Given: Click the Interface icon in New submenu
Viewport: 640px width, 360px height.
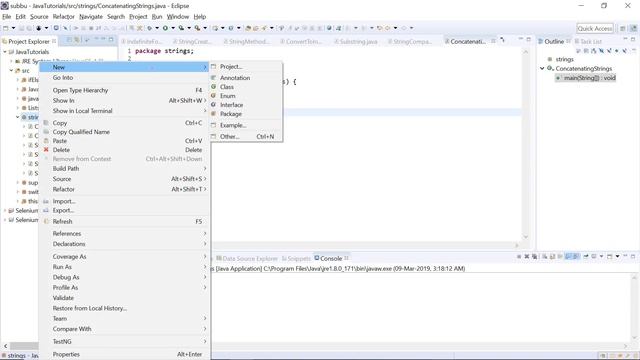Looking at the screenshot, I should coord(213,104).
